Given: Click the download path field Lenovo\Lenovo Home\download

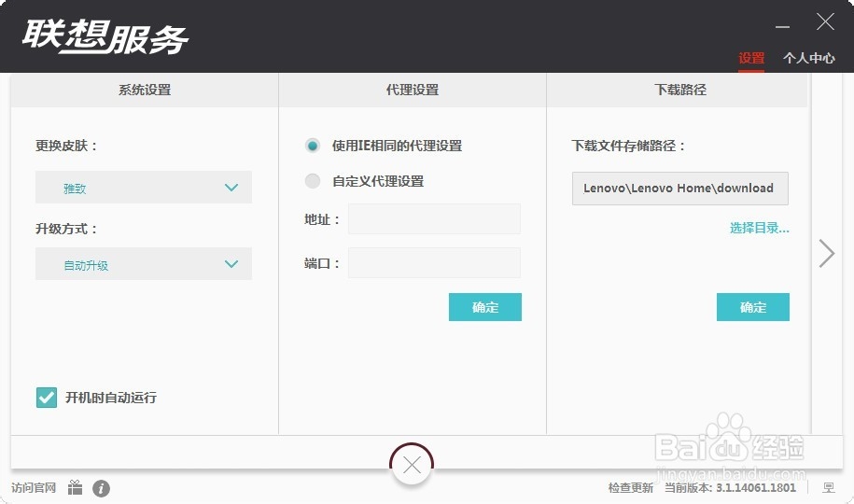Looking at the screenshot, I should click(x=680, y=189).
